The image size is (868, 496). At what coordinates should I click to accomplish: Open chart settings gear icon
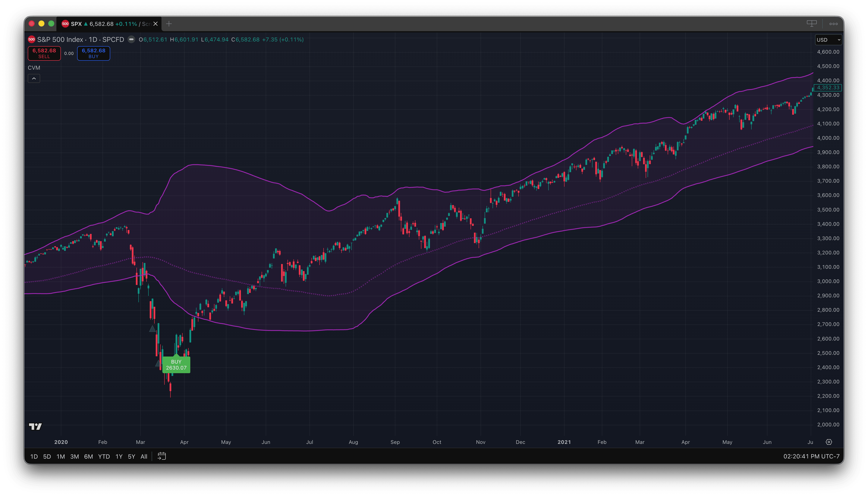click(829, 442)
